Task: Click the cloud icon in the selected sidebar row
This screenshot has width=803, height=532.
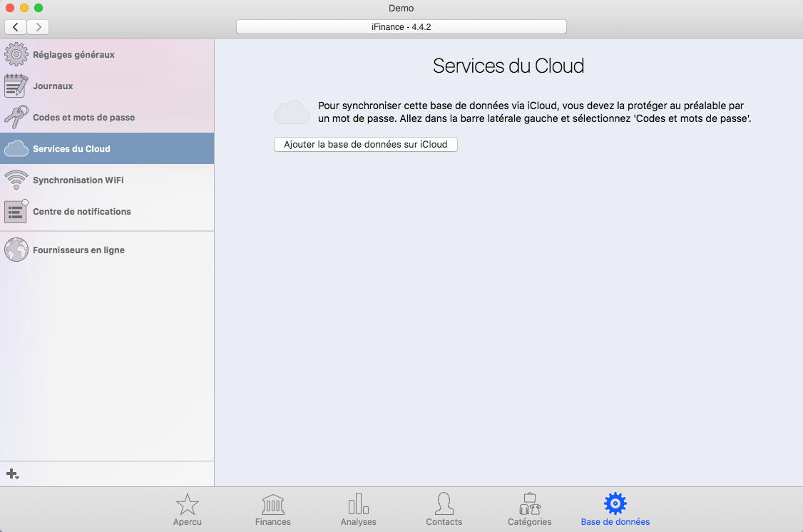Action: pos(16,148)
